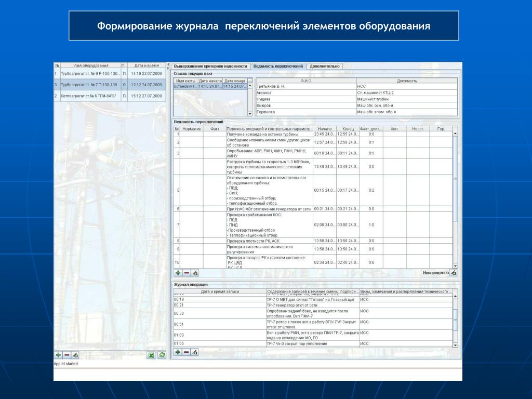Remove equipment entry with red minus
Viewport: 532px width, 399px height.
[67, 355]
